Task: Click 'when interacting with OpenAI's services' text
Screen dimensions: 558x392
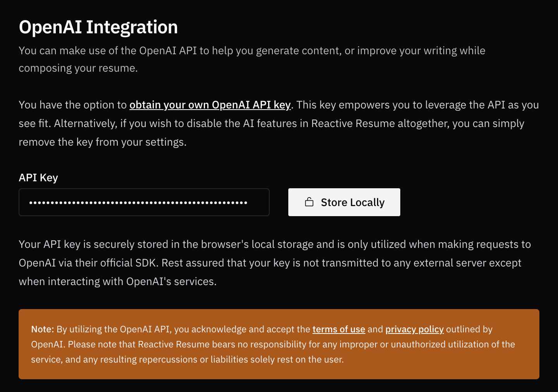Action: [x=117, y=282]
